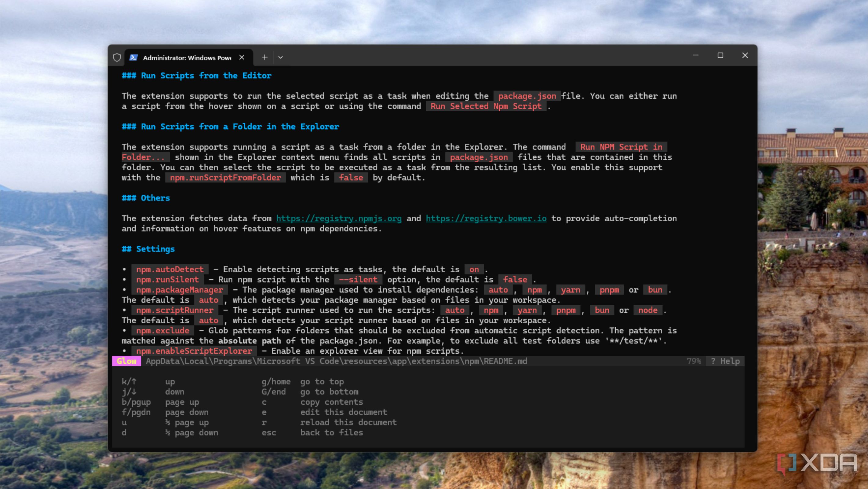Click the 'Run NPM Script in' command text
Viewport: 868px width, 489px height.
pos(621,147)
